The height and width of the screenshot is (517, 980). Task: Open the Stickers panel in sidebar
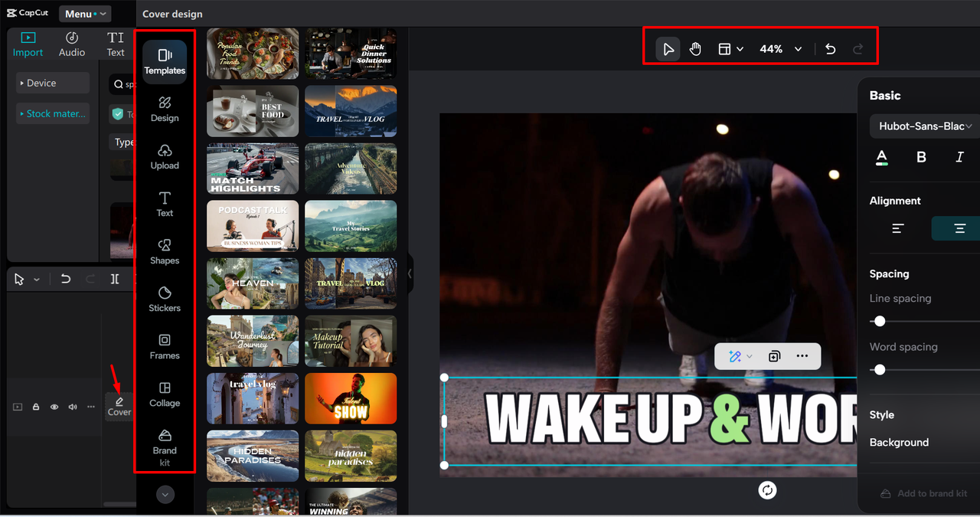tap(165, 299)
